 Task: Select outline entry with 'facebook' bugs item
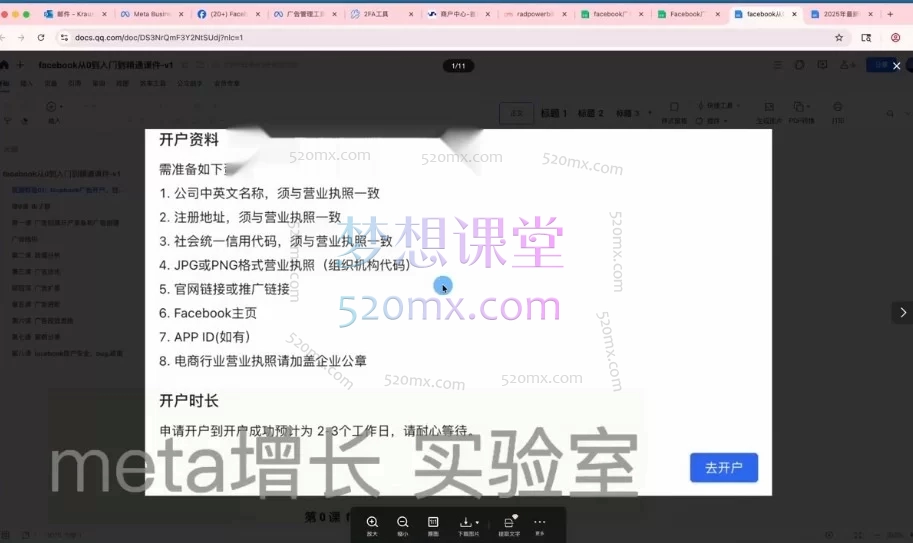coord(68,353)
